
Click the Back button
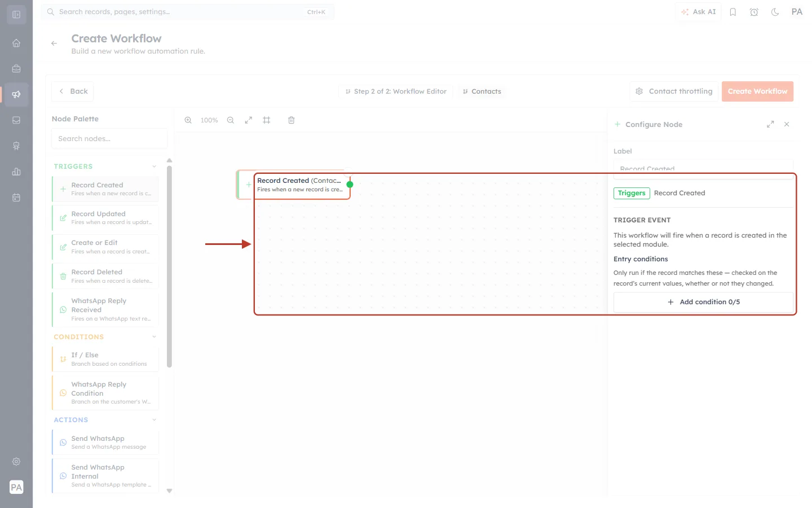point(73,91)
